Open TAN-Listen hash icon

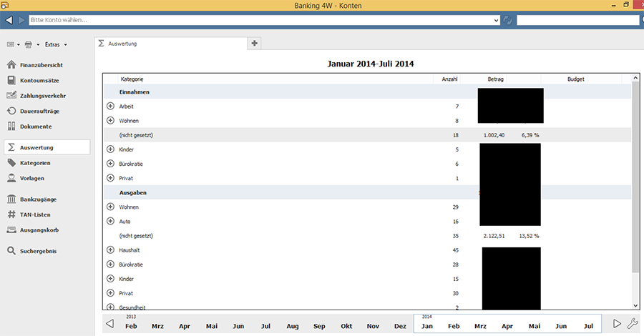[x=11, y=214]
